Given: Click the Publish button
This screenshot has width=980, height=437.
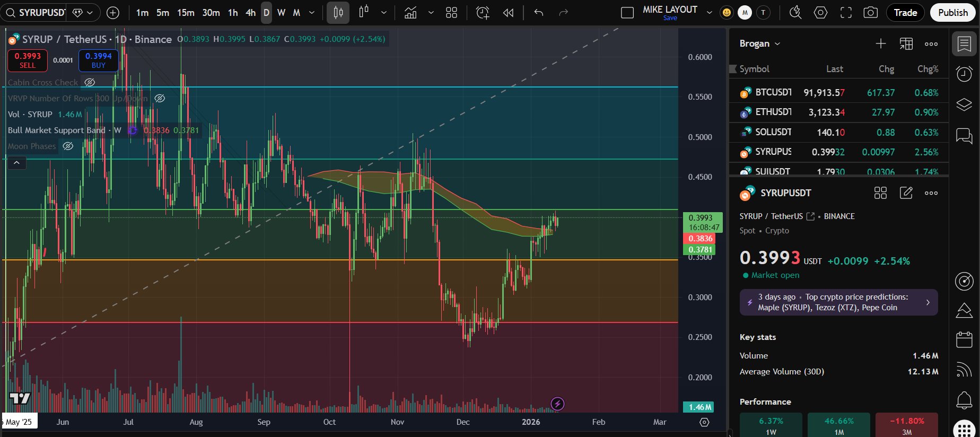Looking at the screenshot, I should [x=953, y=13].
